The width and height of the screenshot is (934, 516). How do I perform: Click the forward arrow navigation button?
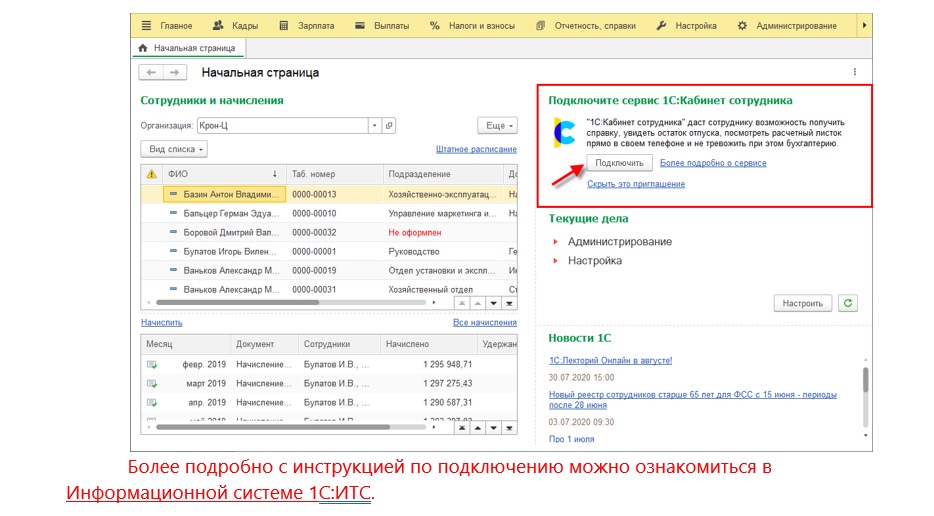click(x=175, y=73)
